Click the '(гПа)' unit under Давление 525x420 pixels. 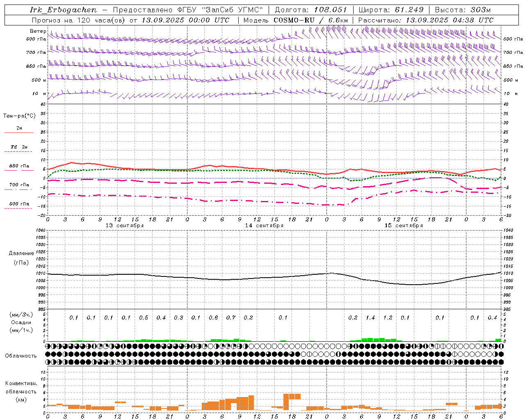point(21,262)
